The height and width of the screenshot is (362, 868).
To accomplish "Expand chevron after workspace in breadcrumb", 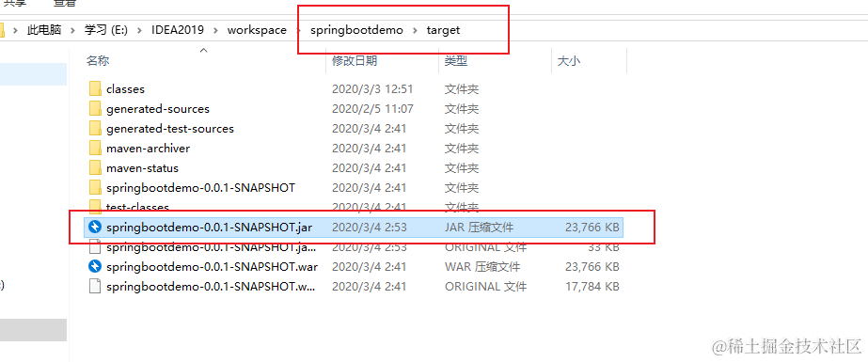I will point(298,30).
